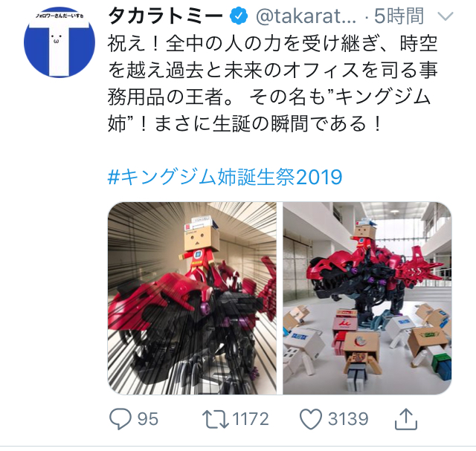Viewport: 476px width, 451px height.
Task: Expand the tweet options chevron
Action: pos(446,16)
